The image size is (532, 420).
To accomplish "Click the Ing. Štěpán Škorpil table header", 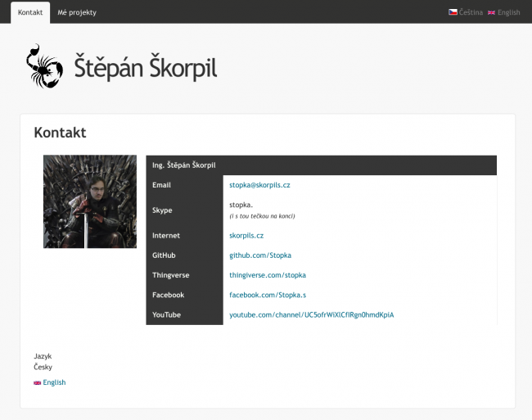I will click(321, 165).
